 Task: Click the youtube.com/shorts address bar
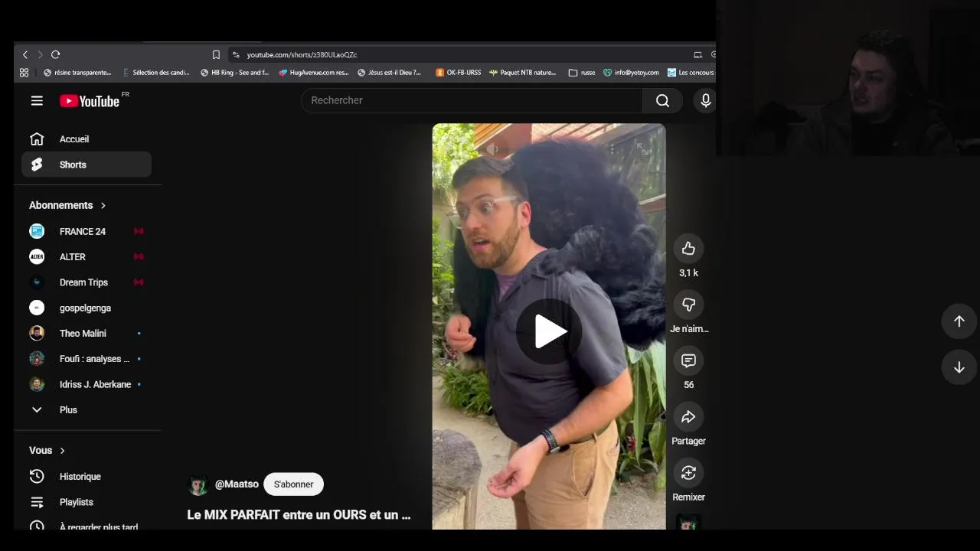click(x=459, y=54)
